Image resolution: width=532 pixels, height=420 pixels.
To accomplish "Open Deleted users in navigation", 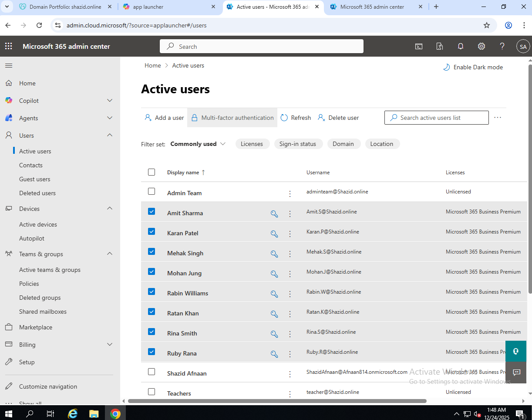I will (x=37, y=193).
